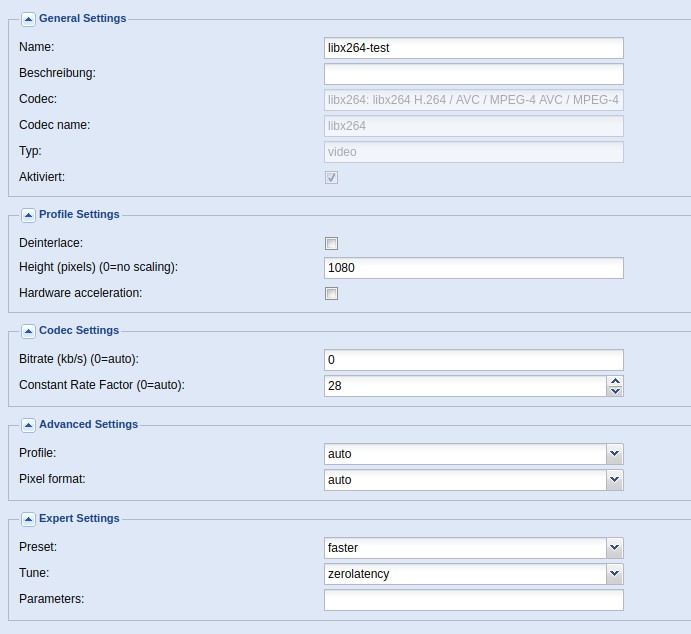Click the Bitrate field showing 0
The image size is (691, 634).
(x=474, y=360)
